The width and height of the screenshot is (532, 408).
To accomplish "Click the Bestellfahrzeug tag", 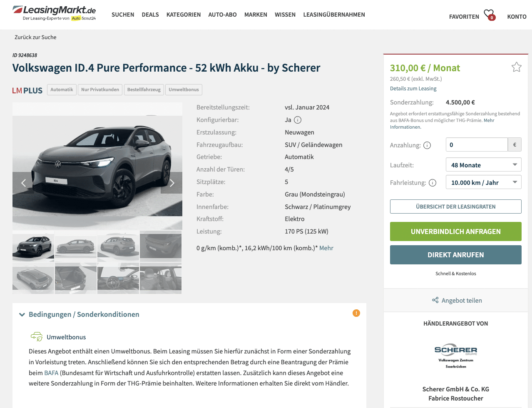I will pyautogui.click(x=144, y=90).
